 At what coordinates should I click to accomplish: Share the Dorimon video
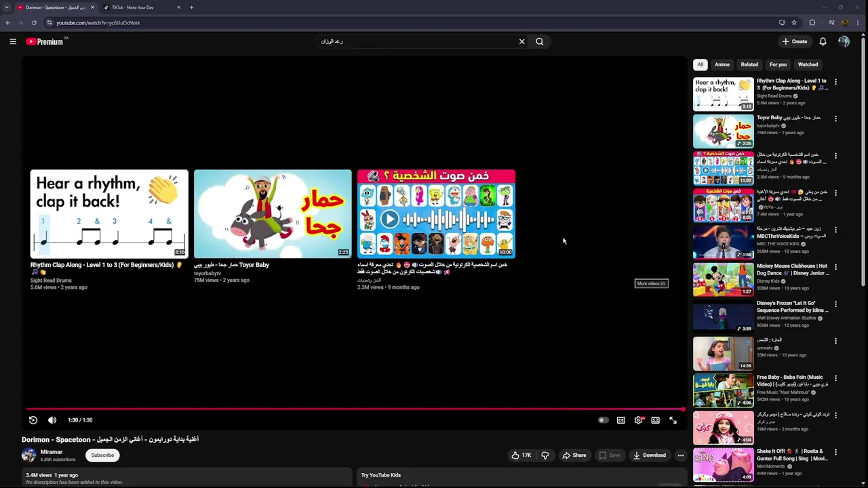[574, 455]
